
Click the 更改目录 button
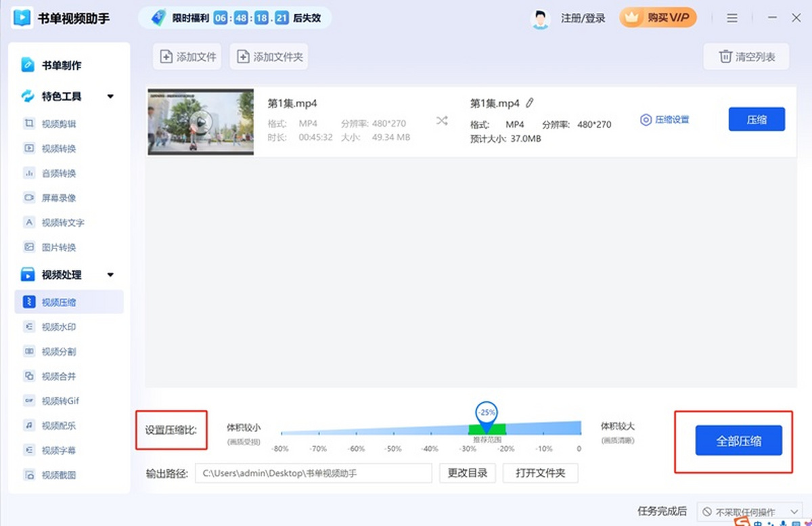click(x=468, y=473)
